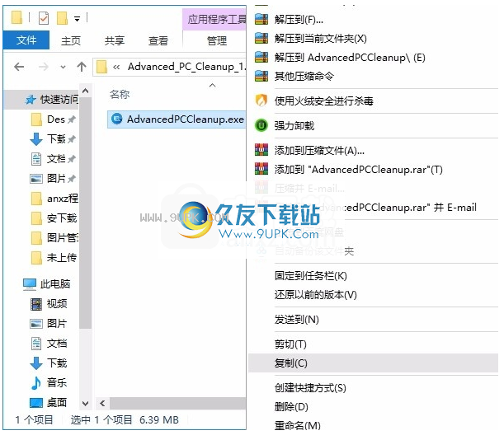This screenshot has height=440, width=504.
Task: Open recent locations dropdown chevron
Action: pyautogui.click(x=63, y=67)
